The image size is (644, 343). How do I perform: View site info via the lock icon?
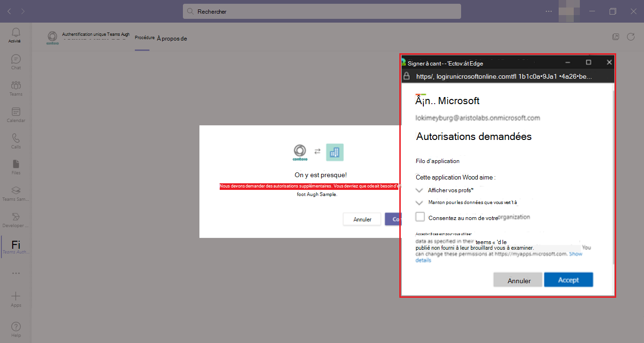[407, 76]
